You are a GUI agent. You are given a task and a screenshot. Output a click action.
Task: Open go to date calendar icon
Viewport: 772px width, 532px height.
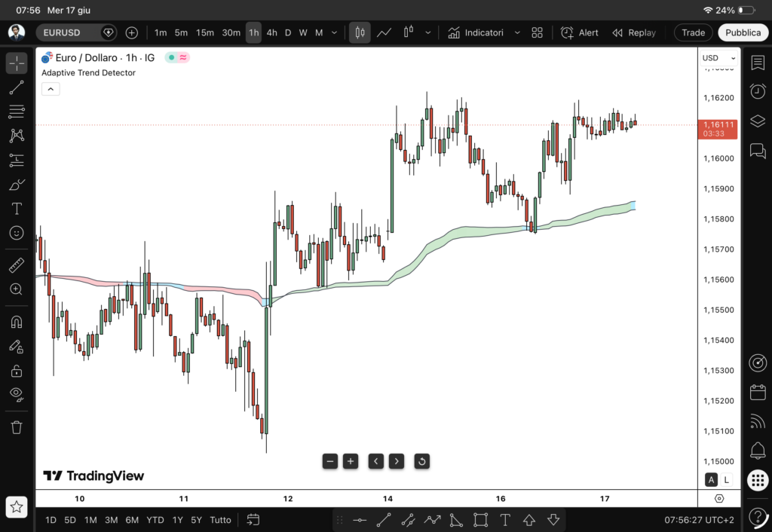253,519
